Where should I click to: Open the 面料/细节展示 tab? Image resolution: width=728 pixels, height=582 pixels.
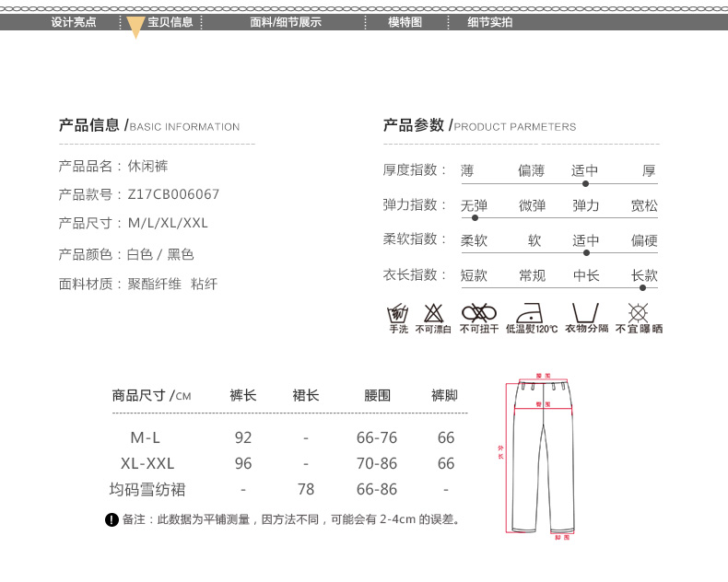click(x=286, y=22)
